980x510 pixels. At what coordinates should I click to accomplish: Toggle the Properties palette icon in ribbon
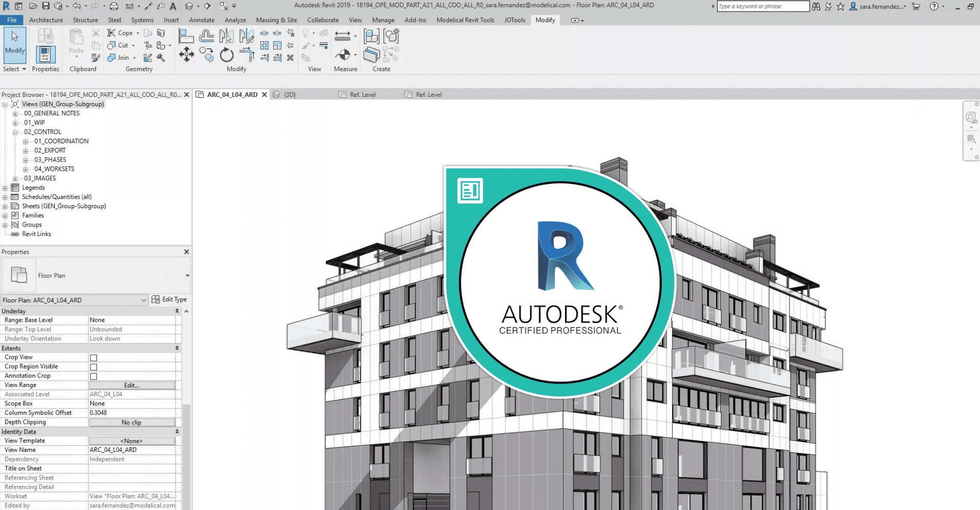coord(45,55)
